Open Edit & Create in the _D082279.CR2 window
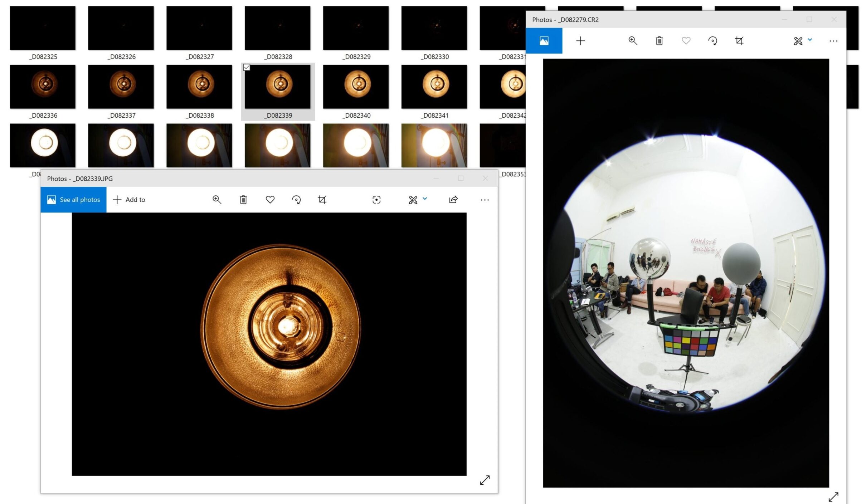Viewport: 866px width, 504px height. pyautogui.click(x=798, y=41)
